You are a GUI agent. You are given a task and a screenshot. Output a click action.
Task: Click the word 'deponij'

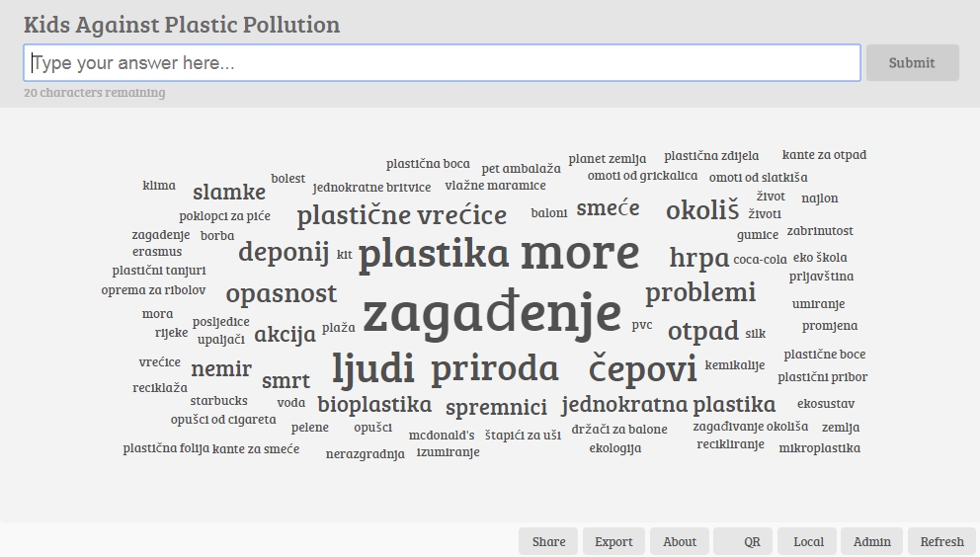[x=283, y=252]
